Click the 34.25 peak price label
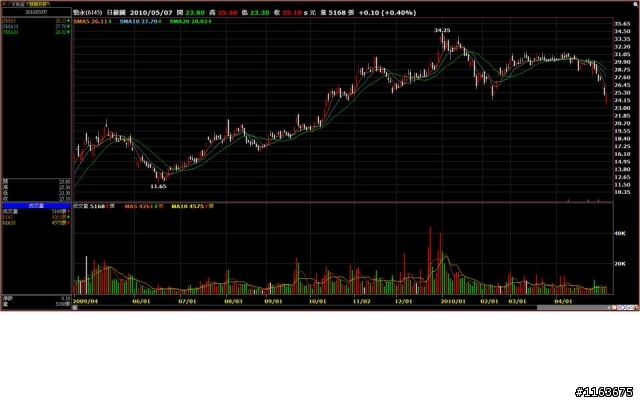640x400 pixels. point(442,30)
